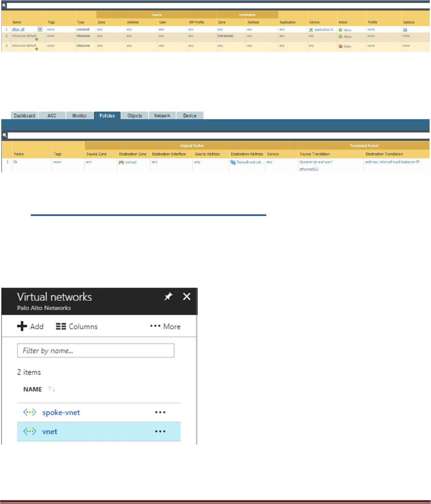Image resolution: width=431 pixels, height=504 pixels.
Task: Click the ethernet1/2 translation interface
Action: coord(309,169)
